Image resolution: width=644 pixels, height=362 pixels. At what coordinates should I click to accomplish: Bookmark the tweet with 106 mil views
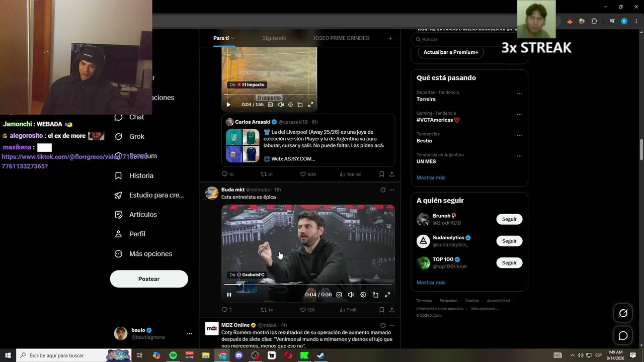[x=381, y=174]
